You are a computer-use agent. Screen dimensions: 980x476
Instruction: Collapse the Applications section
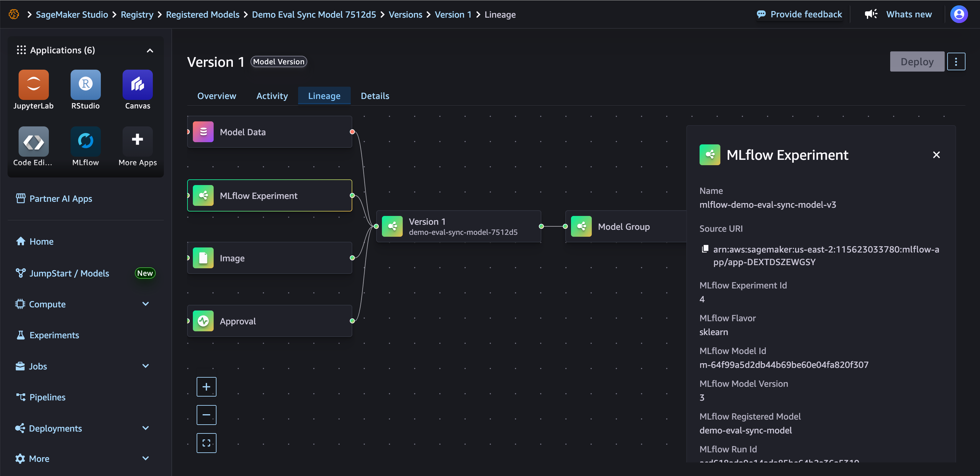(x=150, y=50)
